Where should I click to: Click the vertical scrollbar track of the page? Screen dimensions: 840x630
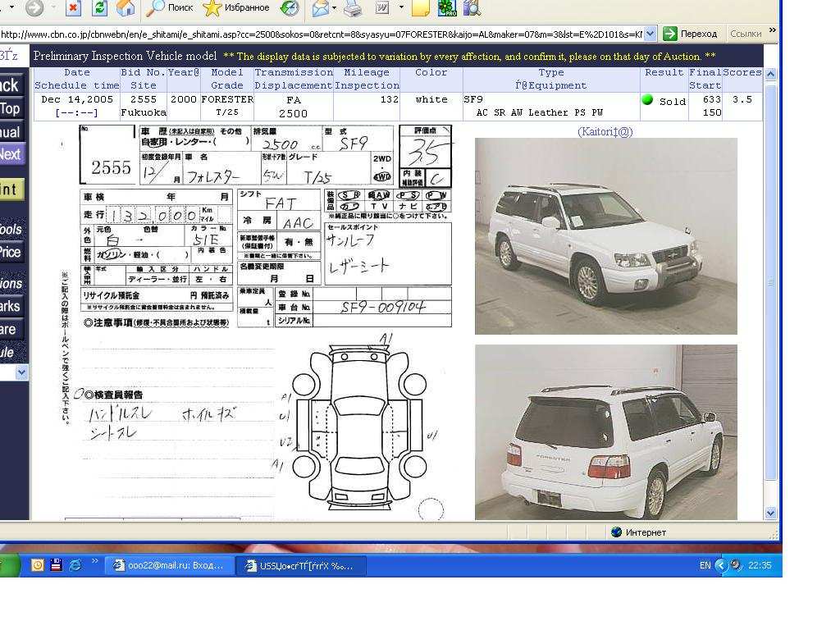click(x=770, y=294)
